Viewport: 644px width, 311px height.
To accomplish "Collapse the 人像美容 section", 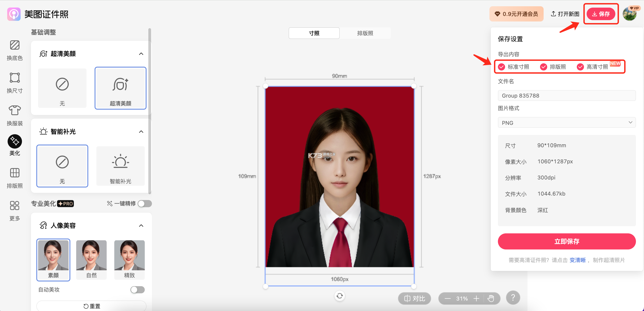I will (x=141, y=226).
